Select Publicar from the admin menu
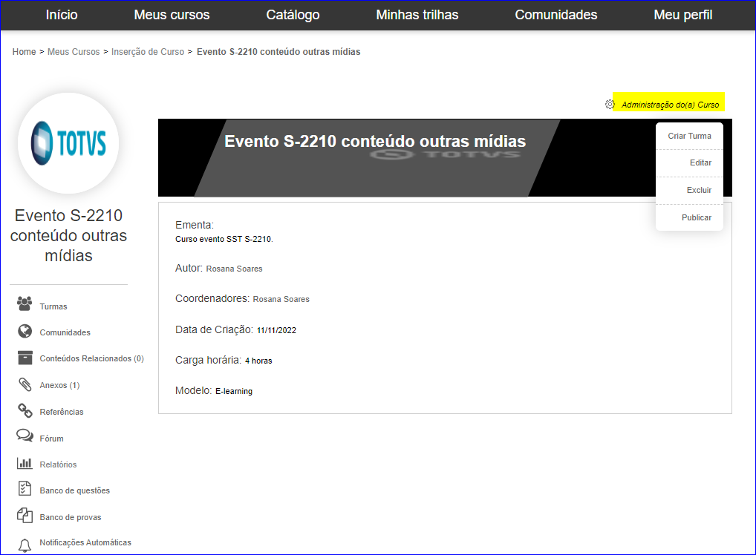Viewport: 756px width, 555px height. [x=689, y=217]
